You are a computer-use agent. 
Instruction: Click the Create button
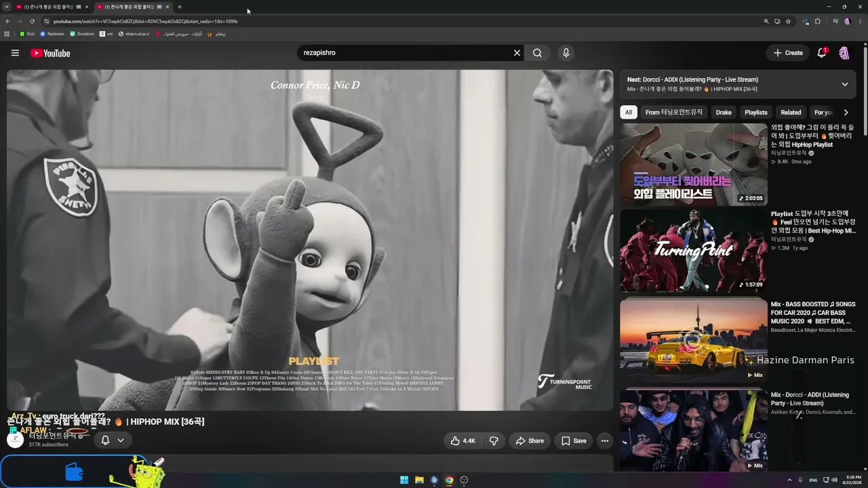pos(788,53)
